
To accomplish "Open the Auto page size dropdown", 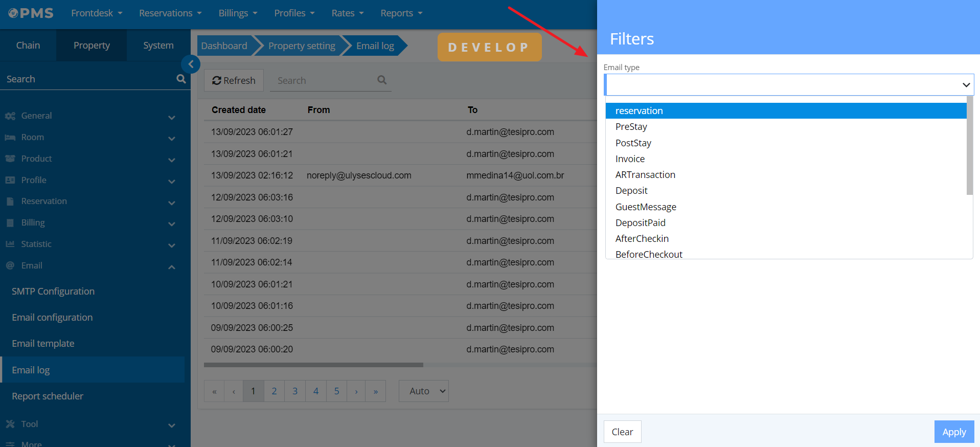I will [423, 391].
